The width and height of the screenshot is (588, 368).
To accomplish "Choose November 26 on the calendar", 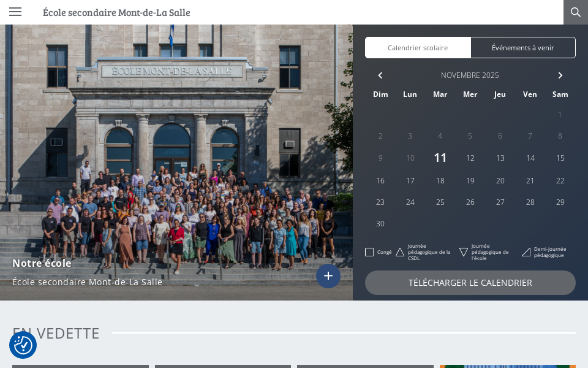I will point(470,202).
